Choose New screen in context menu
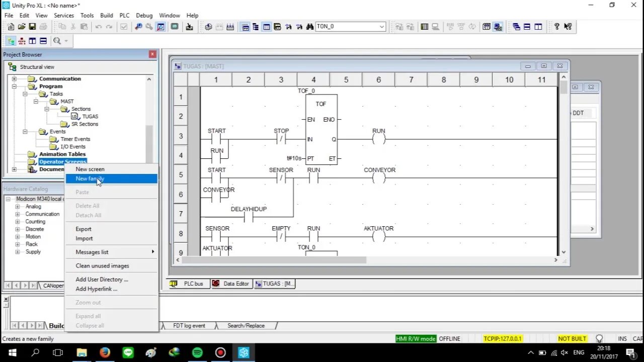Viewport: 644px width, 362px height. [112, 169]
